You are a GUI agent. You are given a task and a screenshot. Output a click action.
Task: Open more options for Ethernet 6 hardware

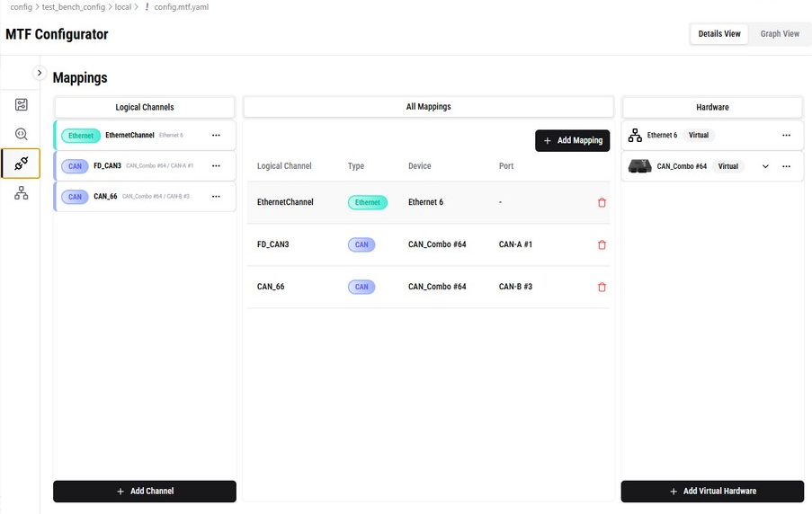[x=786, y=136]
